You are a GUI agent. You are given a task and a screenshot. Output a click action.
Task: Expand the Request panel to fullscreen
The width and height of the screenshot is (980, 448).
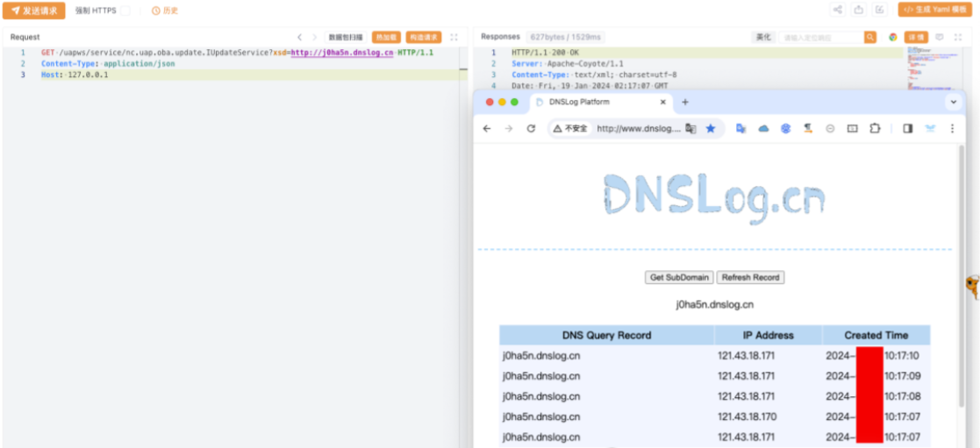click(454, 38)
